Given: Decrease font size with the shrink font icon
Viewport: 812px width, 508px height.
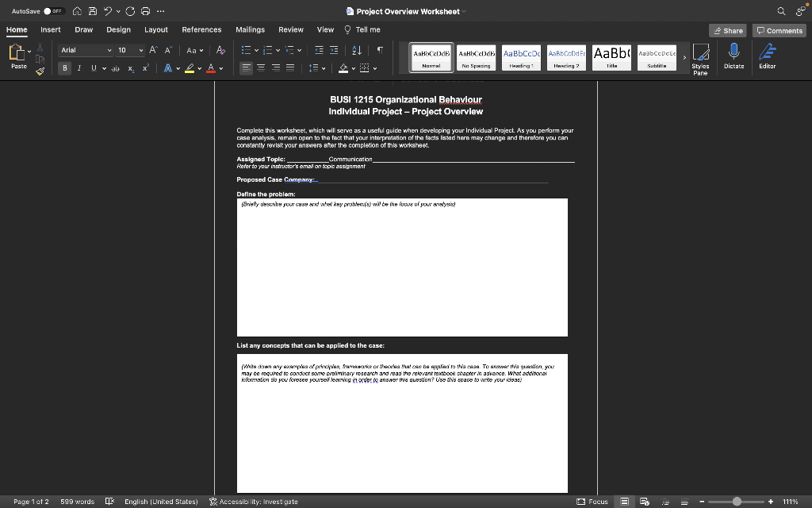Looking at the screenshot, I should [168, 50].
